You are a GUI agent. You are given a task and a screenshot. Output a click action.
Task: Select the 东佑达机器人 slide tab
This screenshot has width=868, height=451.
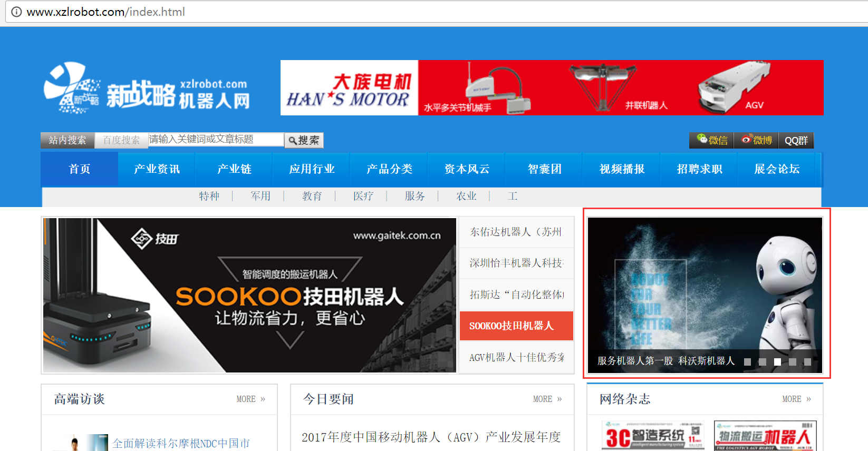(516, 232)
